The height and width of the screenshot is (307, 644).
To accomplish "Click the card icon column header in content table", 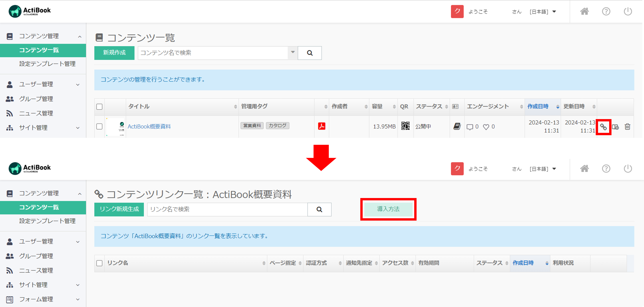I will tap(456, 106).
